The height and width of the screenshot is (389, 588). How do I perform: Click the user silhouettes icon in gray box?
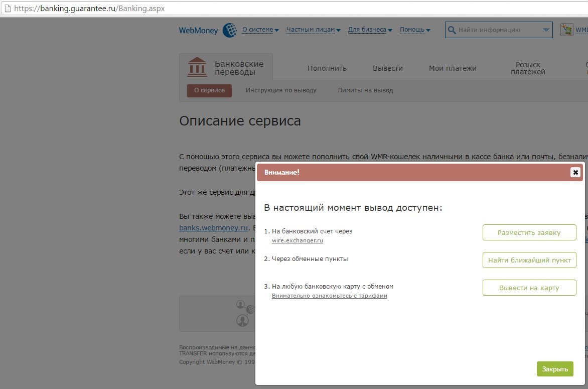tap(245, 313)
